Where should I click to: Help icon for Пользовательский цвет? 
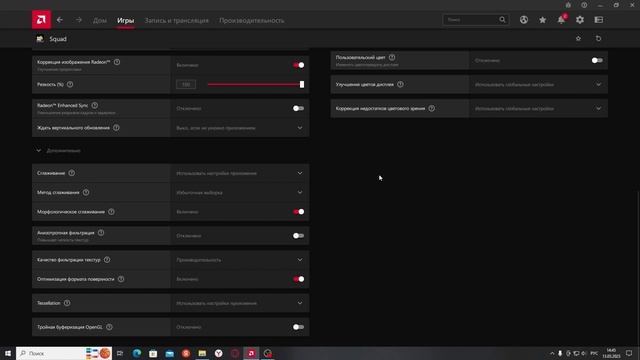pyautogui.click(x=392, y=57)
